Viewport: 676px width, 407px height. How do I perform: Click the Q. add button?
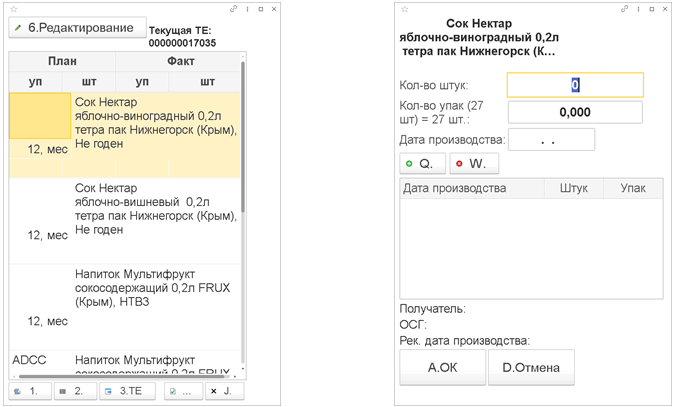422,163
